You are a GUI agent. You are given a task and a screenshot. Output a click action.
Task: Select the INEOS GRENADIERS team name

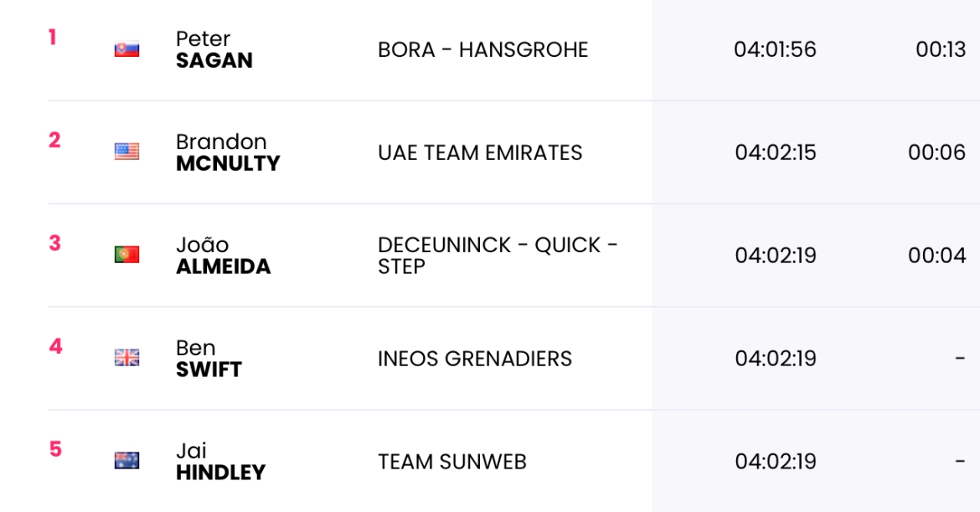pyautogui.click(x=475, y=359)
